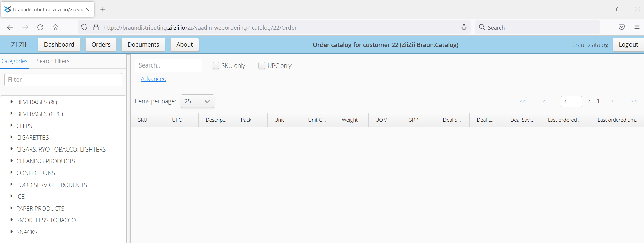The height and width of the screenshot is (243, 644).
Task: Switch to the Search Filters tab
Action: 53,61
